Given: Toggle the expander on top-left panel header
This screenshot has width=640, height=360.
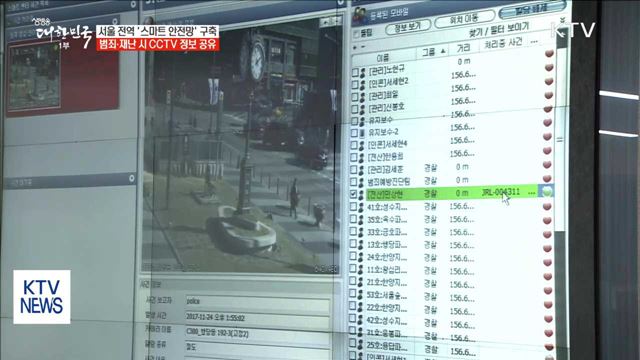Looking at the screenshot, I should coord(133,4).
